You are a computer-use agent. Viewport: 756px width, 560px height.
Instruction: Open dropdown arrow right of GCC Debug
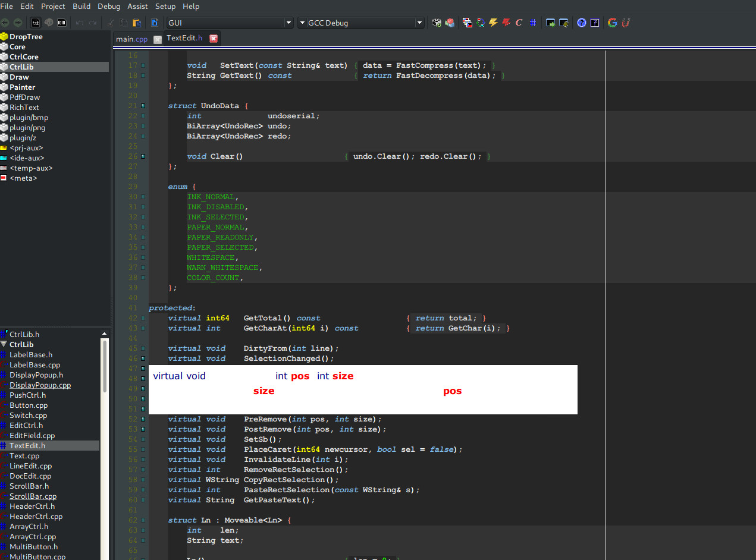coord(419,23)
